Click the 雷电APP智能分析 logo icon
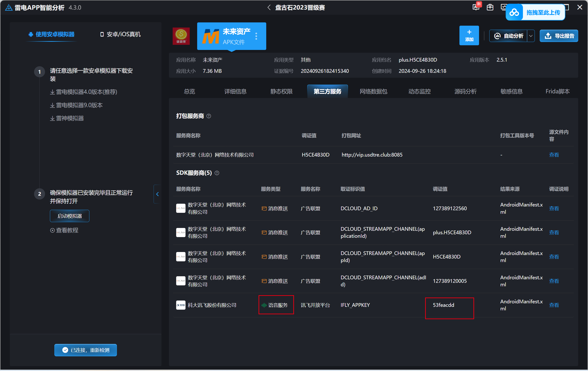The image size is (588, 371). 9,7
